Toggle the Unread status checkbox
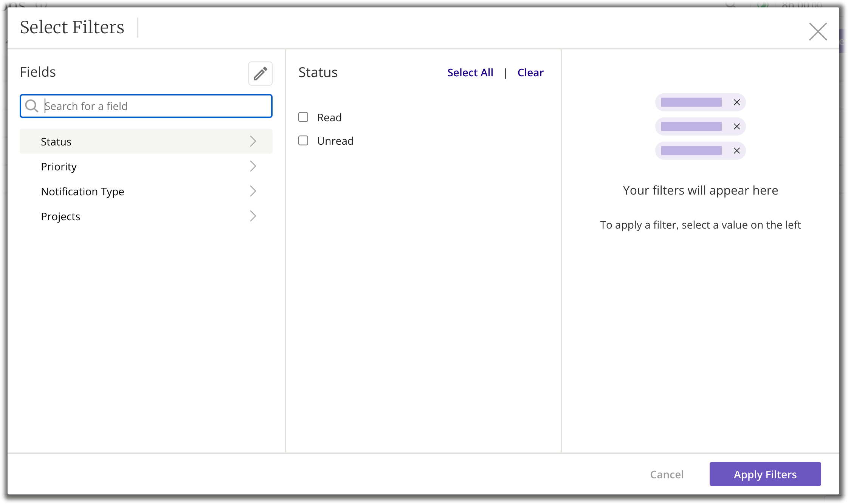 point(304,141)
